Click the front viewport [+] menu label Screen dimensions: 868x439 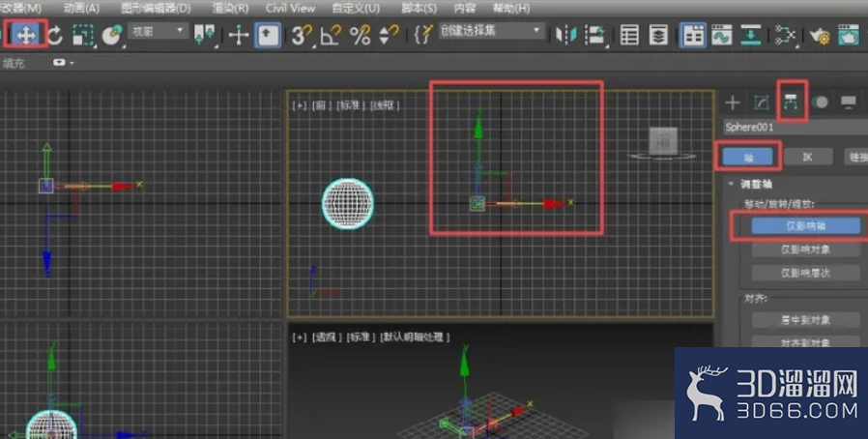point(299,105)
